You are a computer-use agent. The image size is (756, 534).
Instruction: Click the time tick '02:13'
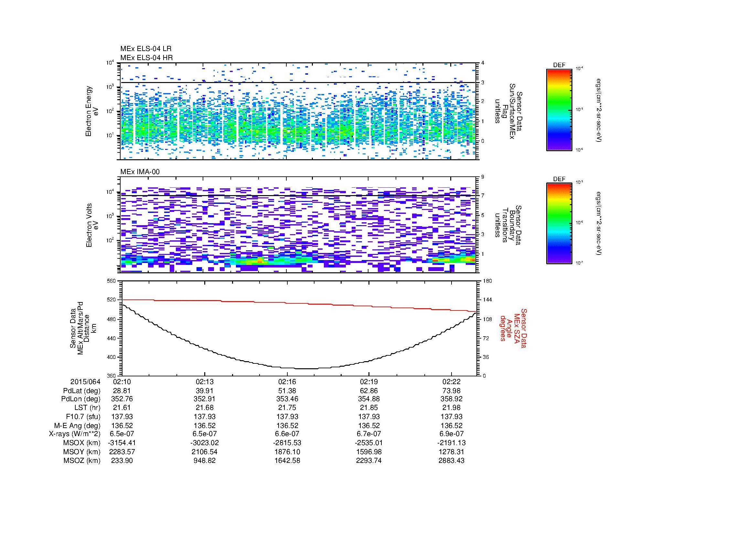(x=205, y=382)
